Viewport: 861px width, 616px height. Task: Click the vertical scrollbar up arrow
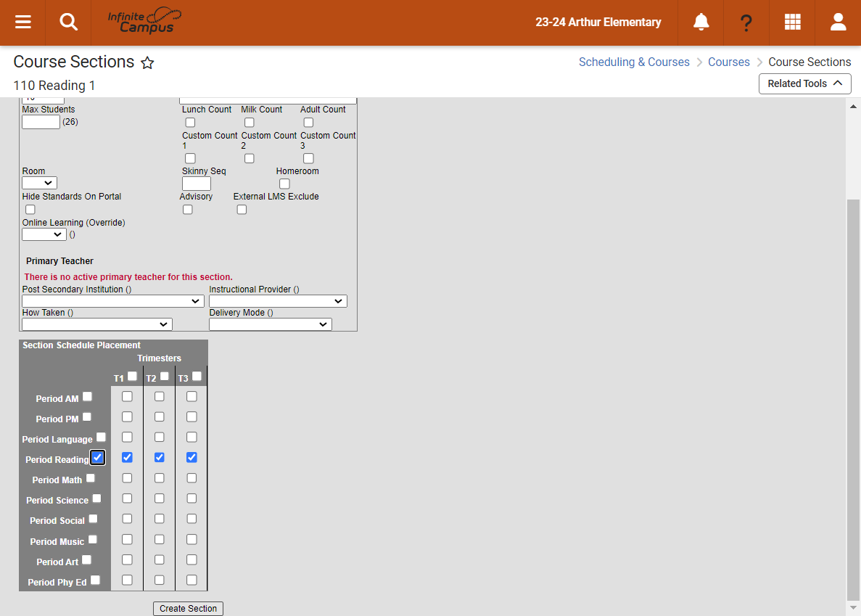click(853, 107)
